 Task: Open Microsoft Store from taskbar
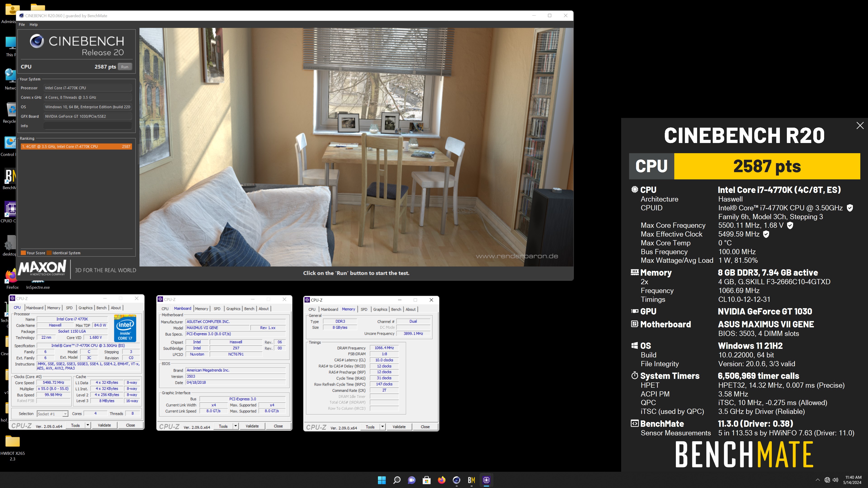[x=427, y=480]
